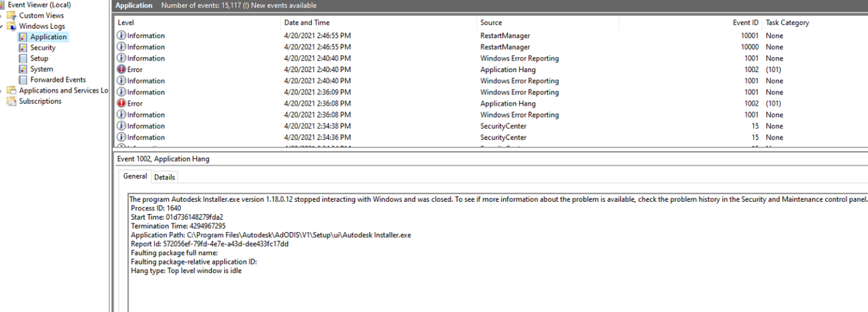
Task: Click the System log icon
Action: (23, 69)
